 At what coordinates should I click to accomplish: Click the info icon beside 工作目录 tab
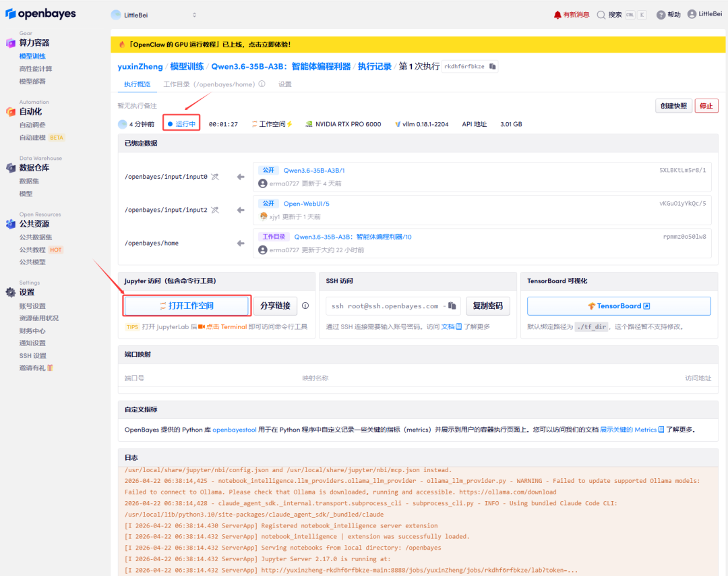262,84
